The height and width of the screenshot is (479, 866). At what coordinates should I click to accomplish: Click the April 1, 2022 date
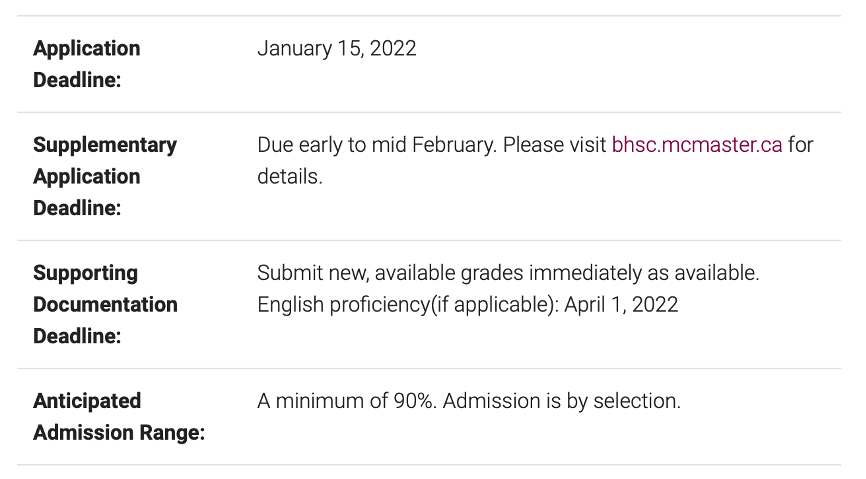coord(621,305)
